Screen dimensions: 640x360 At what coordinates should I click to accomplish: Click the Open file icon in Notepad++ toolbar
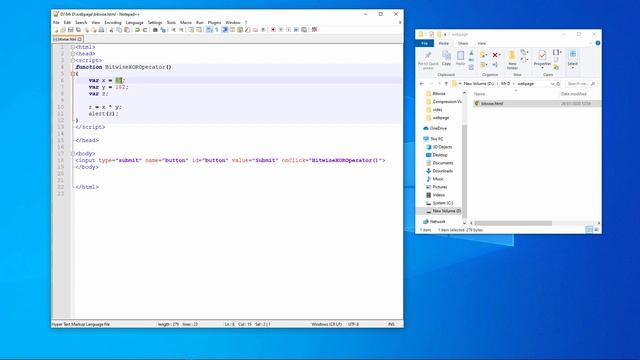tap(63, 30)
